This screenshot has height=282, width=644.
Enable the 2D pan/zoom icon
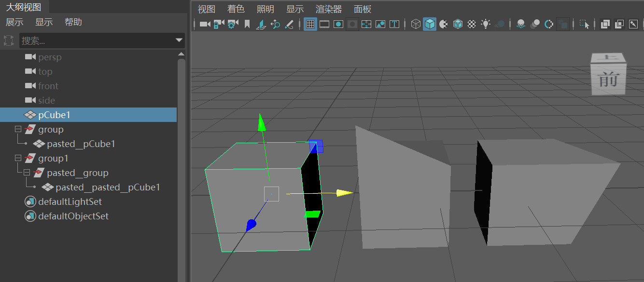point(276,24)
